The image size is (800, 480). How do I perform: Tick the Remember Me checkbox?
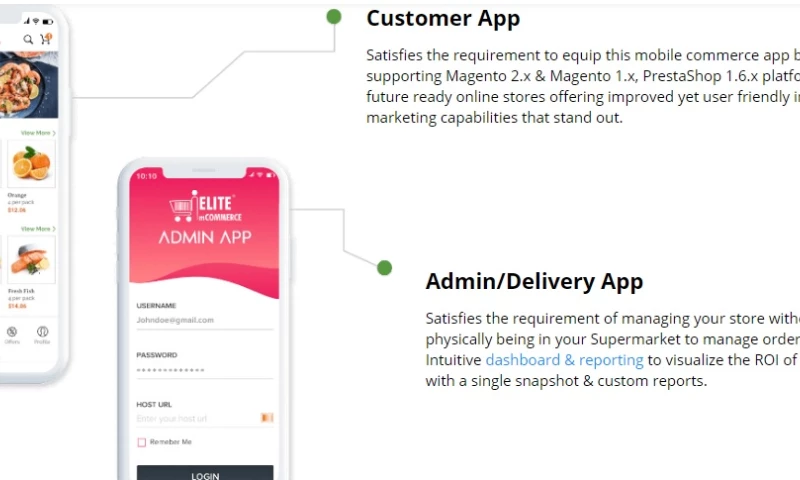[141, 442]
